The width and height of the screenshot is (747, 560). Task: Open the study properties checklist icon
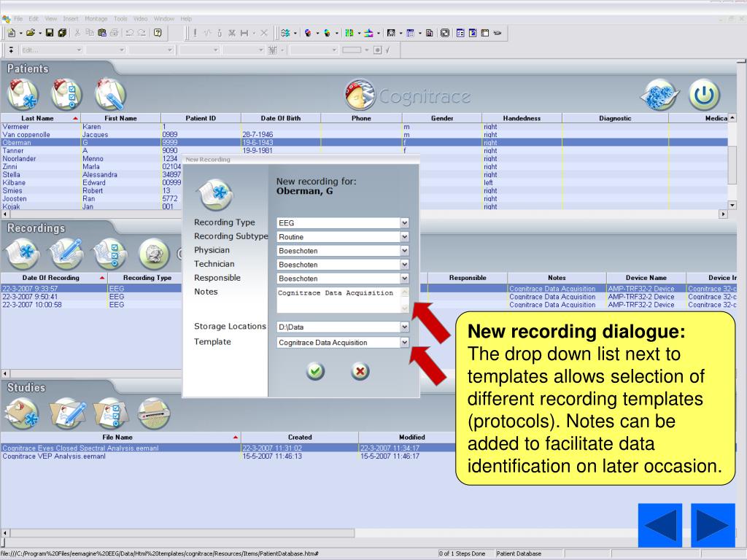coord(110,413)
